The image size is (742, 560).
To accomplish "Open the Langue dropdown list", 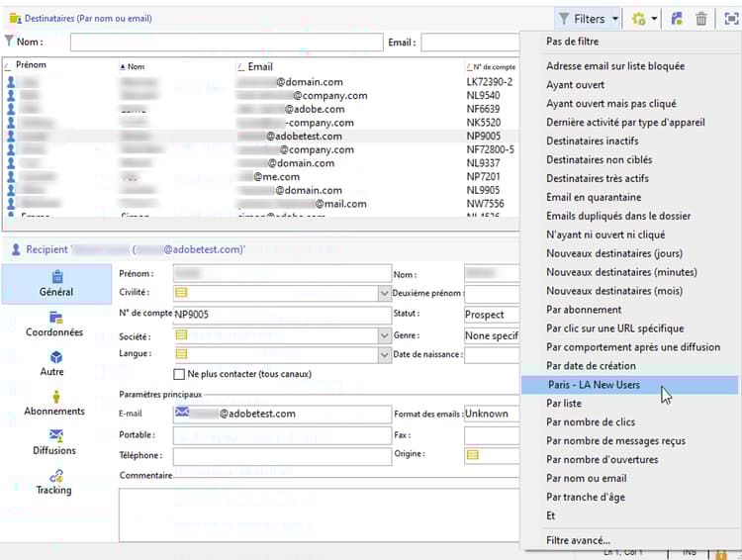I will pyautogui.click(x=384, y=354).
